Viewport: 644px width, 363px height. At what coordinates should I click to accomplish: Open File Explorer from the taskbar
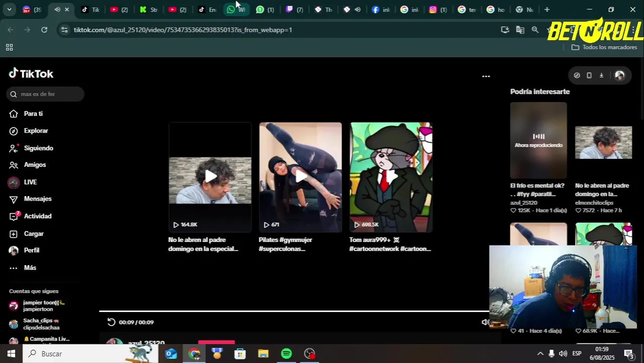[x=263, y=354]
